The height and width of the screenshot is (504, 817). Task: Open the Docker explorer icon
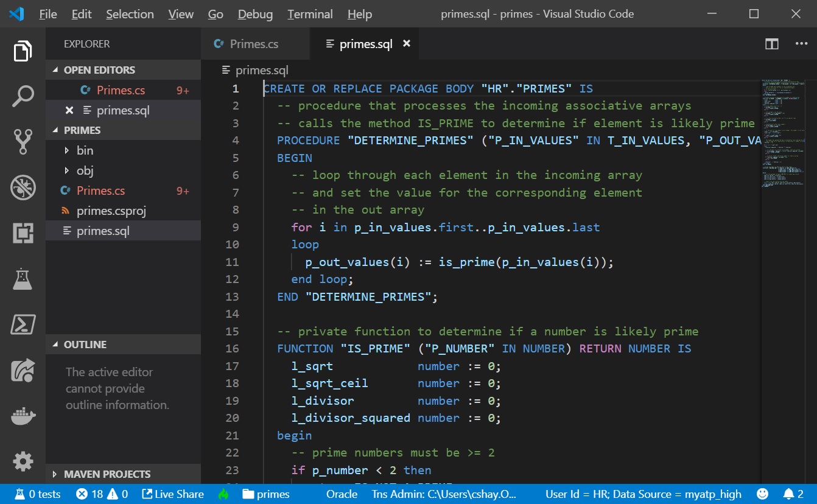(x=23, y=416)
